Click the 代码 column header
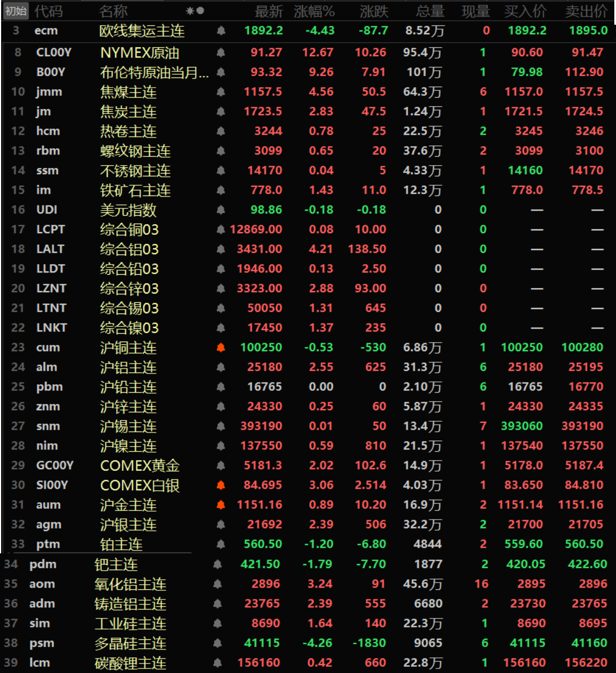The height and width of the screenshot is (673, 616). (48, 11)
